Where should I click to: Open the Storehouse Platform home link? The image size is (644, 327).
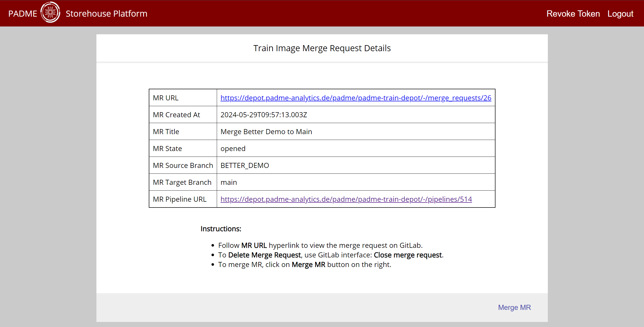point(106,14)
